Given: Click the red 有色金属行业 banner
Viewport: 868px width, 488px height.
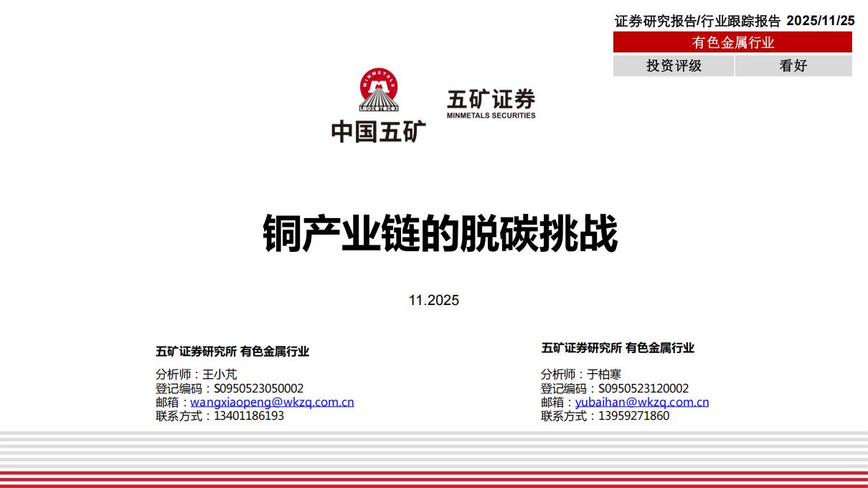Looking at the screenshot, I should pyautogui.click(x=732, y=42).
